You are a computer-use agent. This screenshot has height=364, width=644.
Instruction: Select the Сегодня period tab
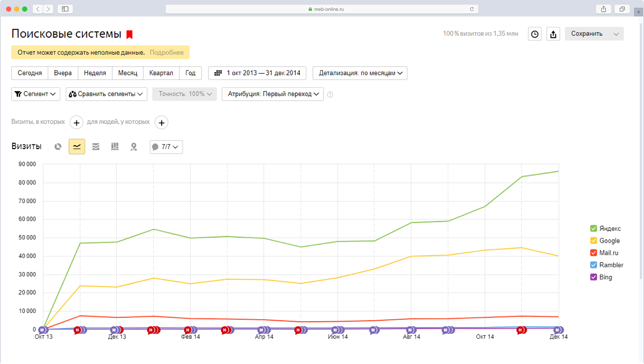[x=29, y=73]
